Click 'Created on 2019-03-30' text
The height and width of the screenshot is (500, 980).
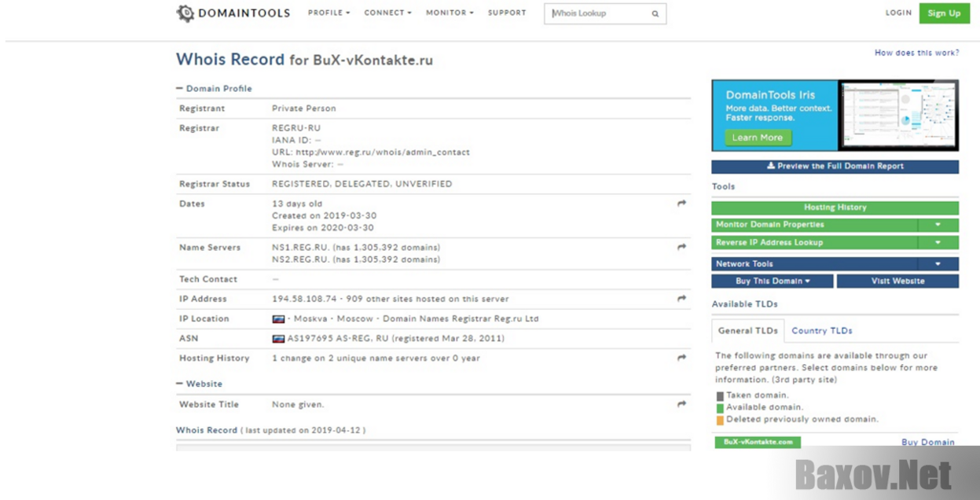coord(324,215)
